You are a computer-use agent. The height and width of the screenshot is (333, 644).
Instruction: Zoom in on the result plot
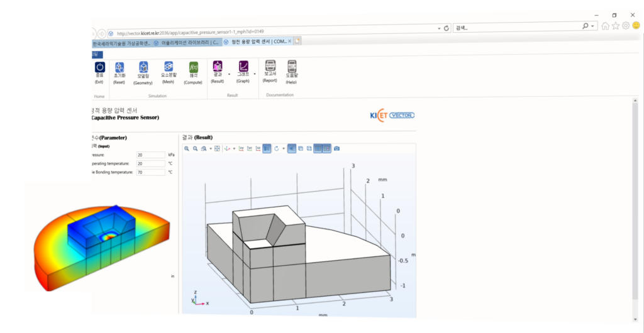pyautogui.click(x=187, y=148)
